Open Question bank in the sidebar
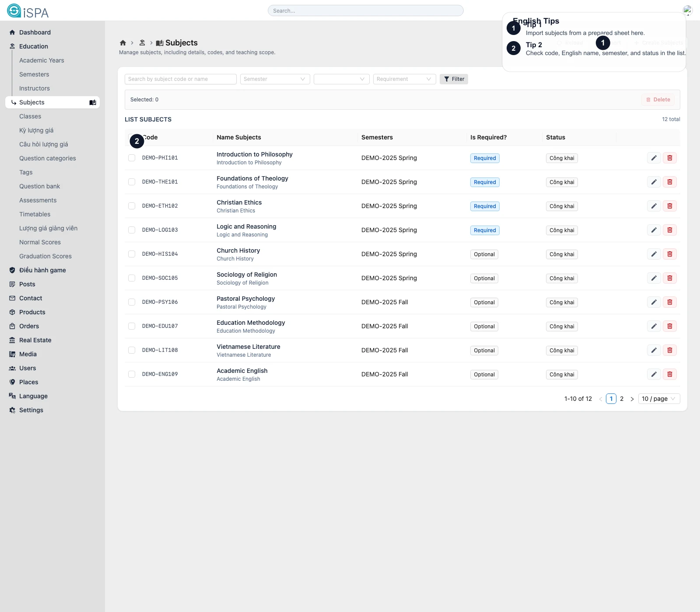The image size is (700, 612). (39, 186)
